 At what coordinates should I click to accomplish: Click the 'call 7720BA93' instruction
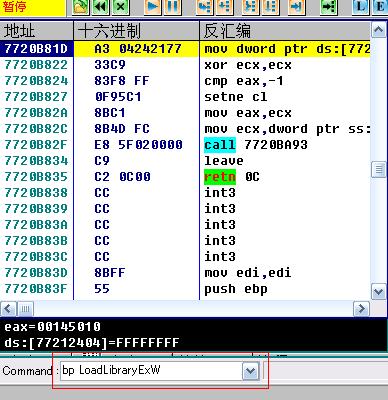point(256,145)
